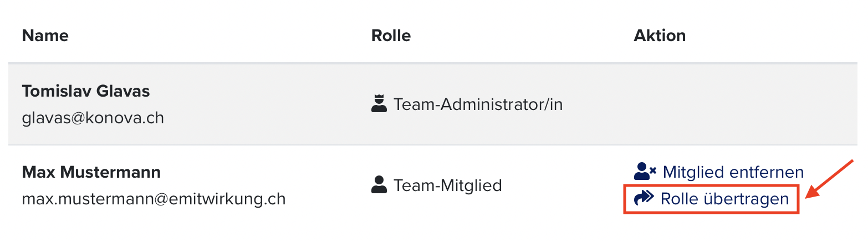Click the empty Aktion cell for Tomislav Glavas
The width and height of the screenshot is (868, 241).
click(737, 104)
